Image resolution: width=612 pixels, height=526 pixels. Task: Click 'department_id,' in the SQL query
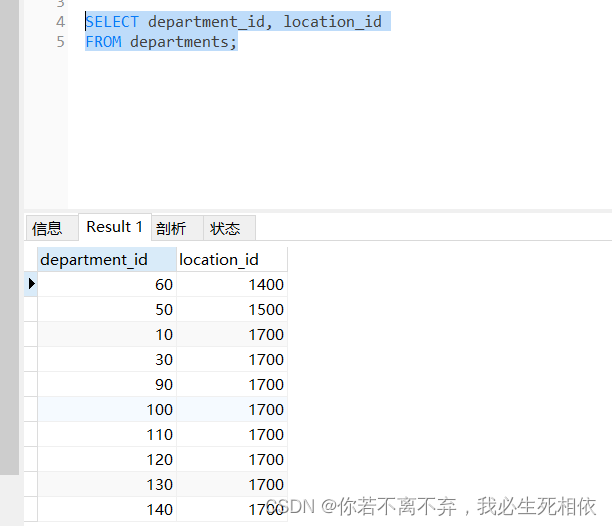210,22
